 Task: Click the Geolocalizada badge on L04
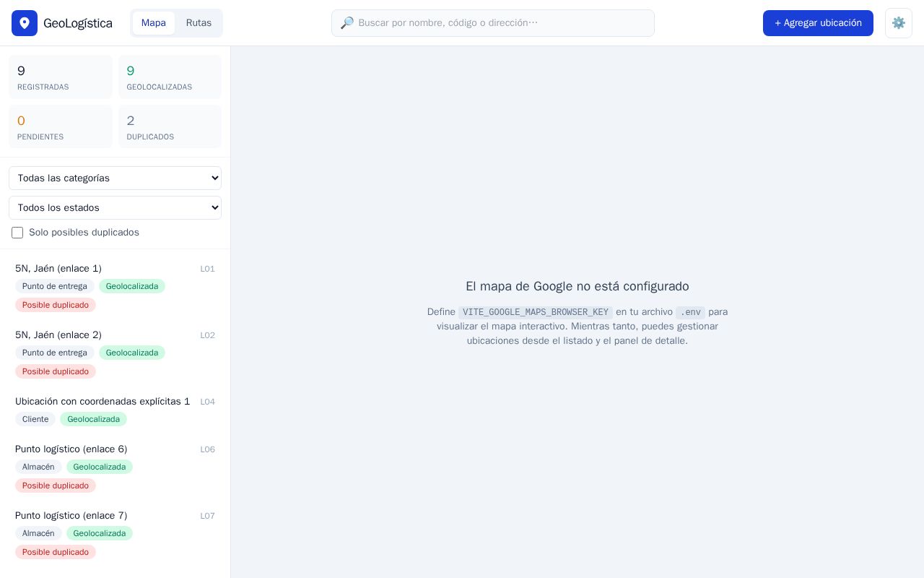[x=94, y=419]
